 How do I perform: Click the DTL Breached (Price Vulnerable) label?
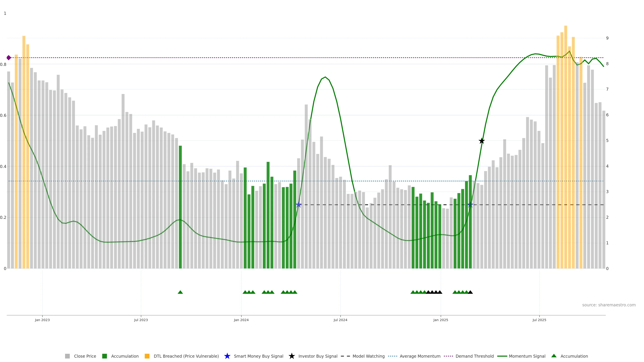186,356
